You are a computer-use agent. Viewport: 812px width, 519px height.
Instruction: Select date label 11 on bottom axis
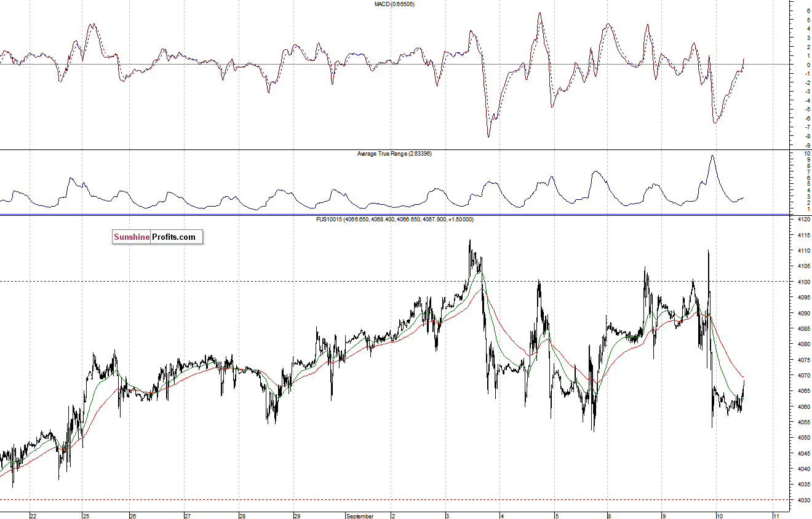(776, 516)
